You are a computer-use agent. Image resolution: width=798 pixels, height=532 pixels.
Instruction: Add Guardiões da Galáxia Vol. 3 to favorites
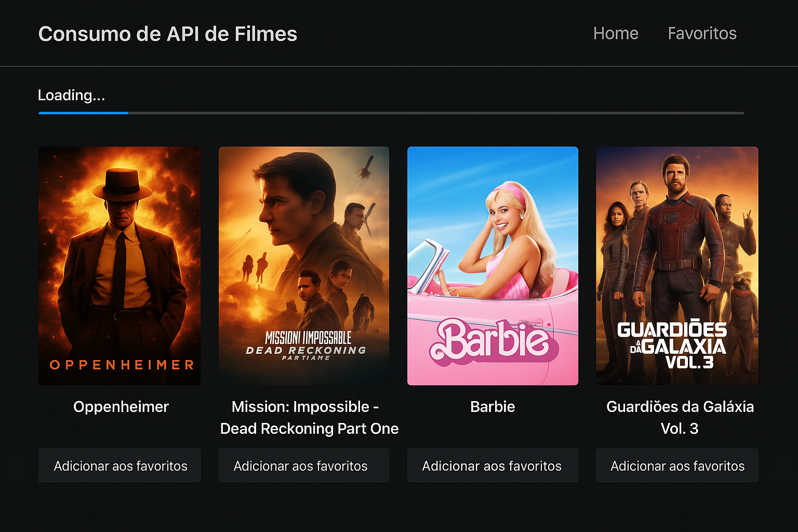click(677, 465)
